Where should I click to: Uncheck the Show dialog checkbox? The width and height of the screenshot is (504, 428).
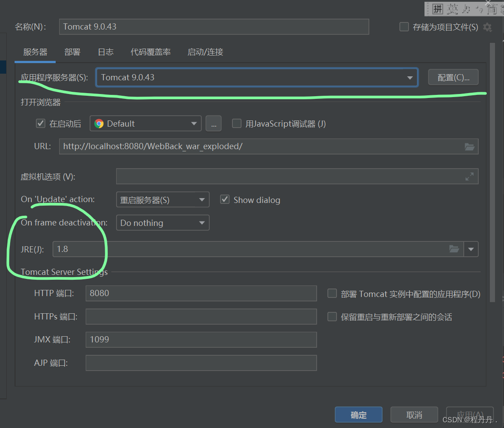click(225, 199)
